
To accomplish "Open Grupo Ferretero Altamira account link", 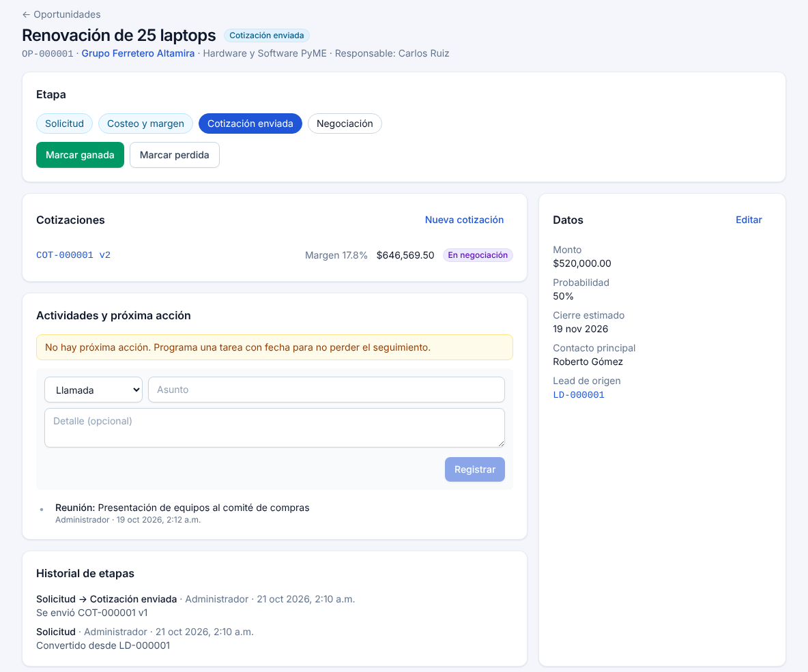I will tap(138, 53).
